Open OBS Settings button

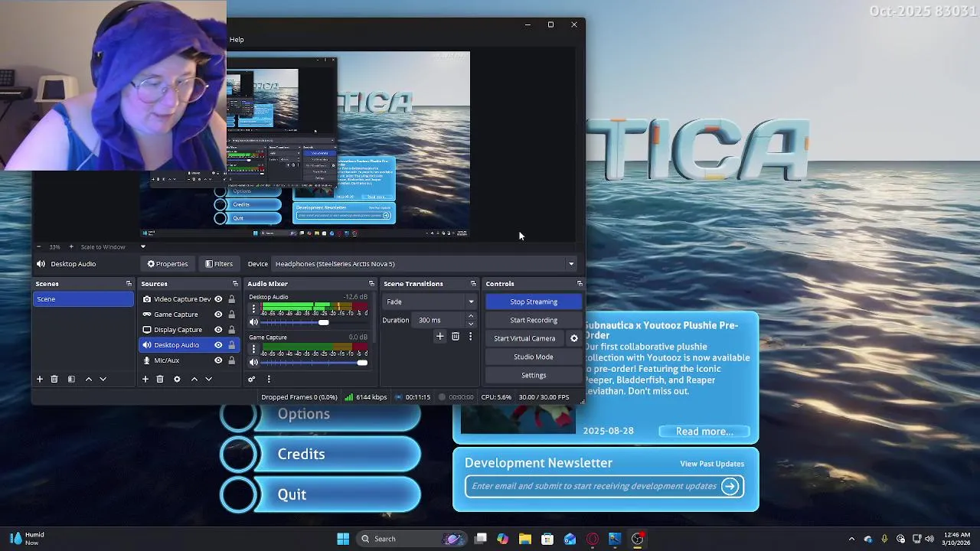(x=534, y=375)
